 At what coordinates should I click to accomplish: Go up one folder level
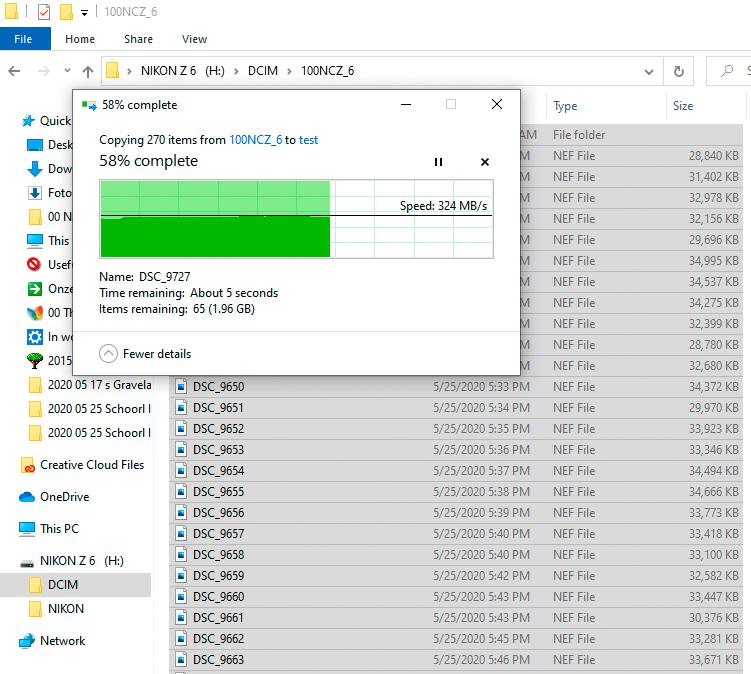pyautogui.click(x=88, y=71)
